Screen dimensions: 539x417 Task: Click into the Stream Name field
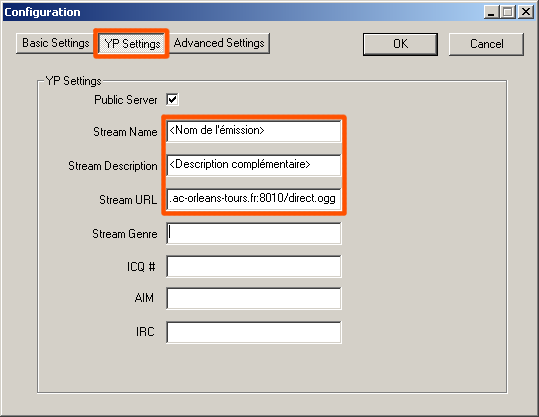(x=254, y=131)
